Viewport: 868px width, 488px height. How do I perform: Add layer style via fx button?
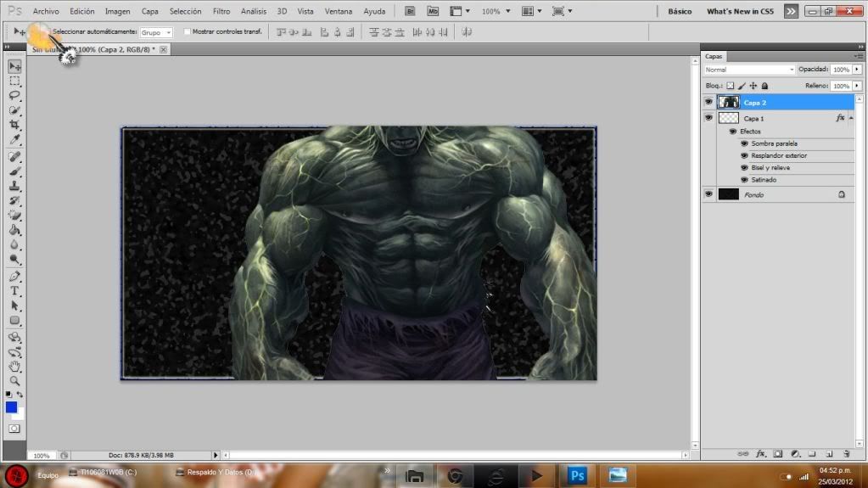(760, 454)
